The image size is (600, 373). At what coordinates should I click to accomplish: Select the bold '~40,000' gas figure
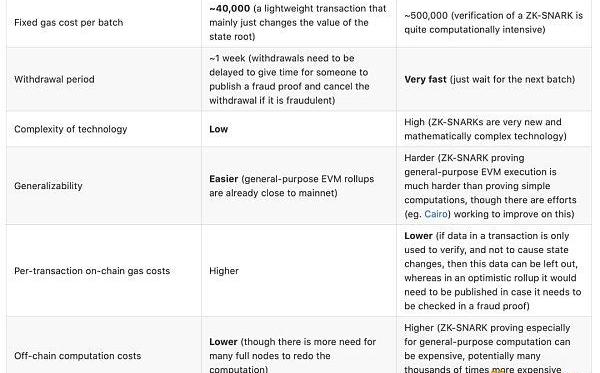[x=230, y=8]
